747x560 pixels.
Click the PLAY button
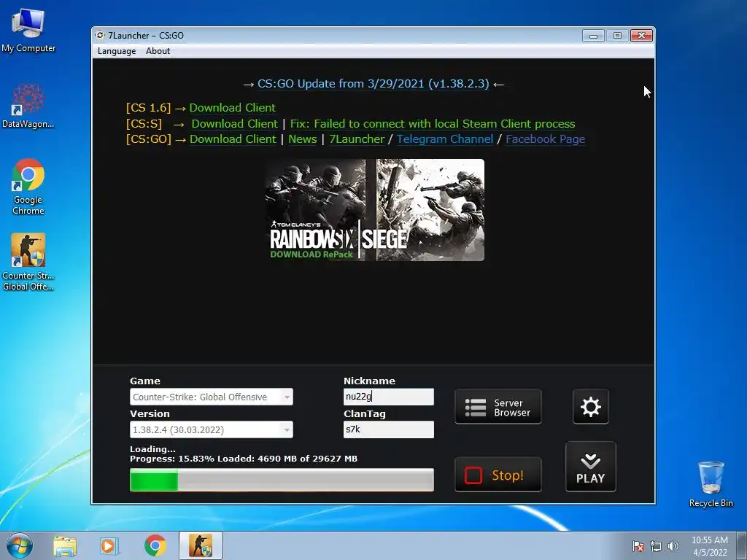[x=590, y=467]
